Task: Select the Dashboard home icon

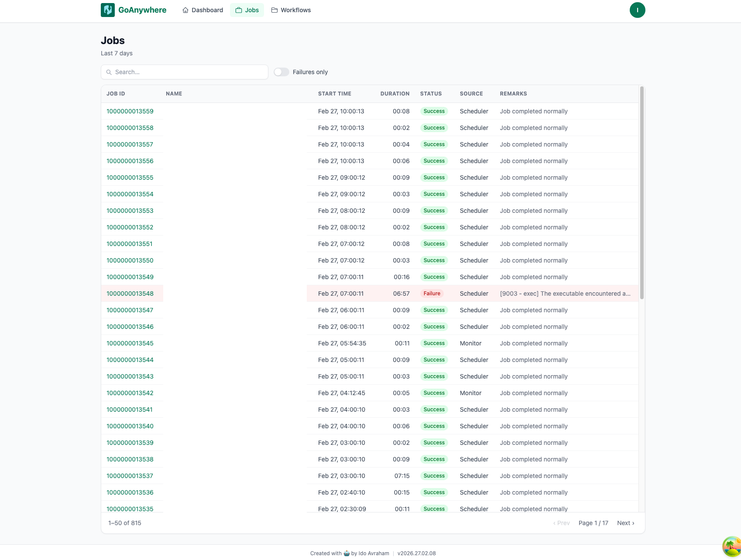Action: [x=185, y=10]
